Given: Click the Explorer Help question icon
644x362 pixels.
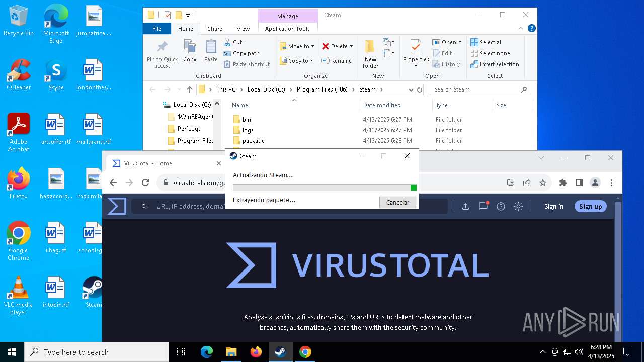Looking at the screenshot, I should click(531, 29).
